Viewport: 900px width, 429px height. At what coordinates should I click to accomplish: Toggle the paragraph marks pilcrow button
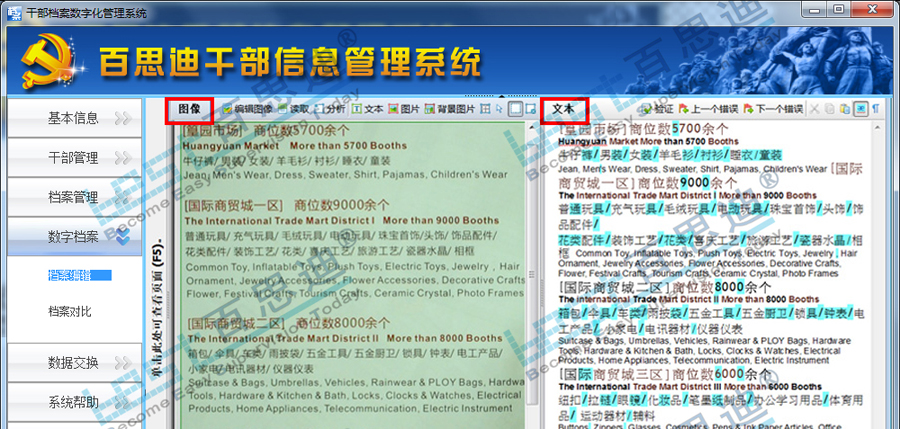pos(876,109)
